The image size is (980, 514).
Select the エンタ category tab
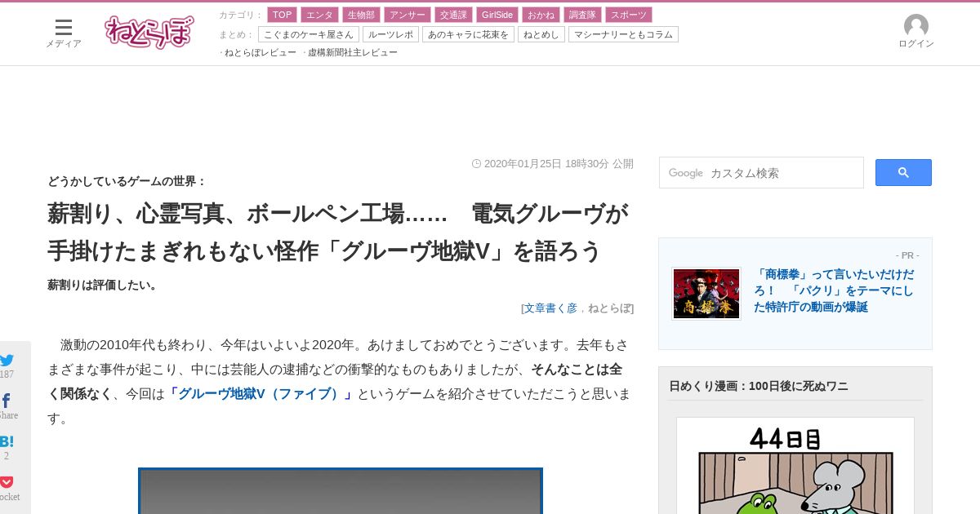point(320,15)
